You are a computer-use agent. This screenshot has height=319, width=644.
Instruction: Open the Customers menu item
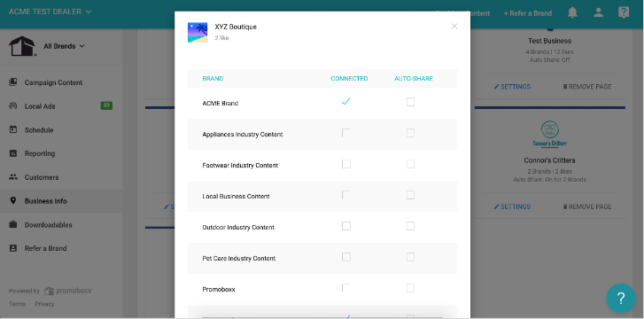point(42,177)
